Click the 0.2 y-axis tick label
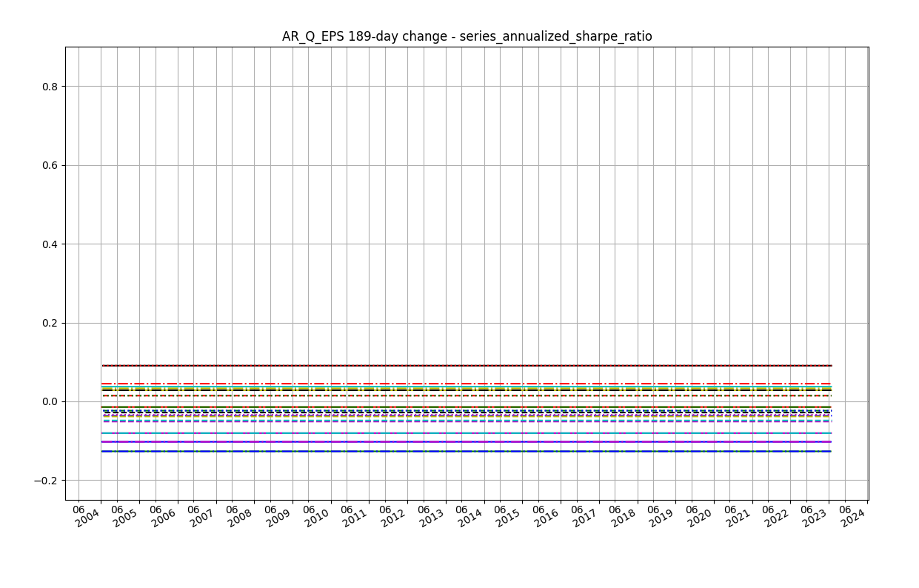 click(51, 323)
